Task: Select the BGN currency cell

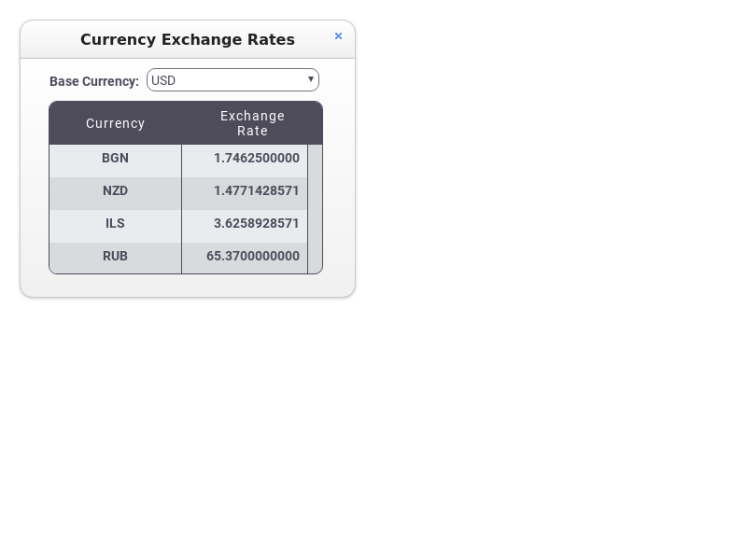Action: pos(115,159)
